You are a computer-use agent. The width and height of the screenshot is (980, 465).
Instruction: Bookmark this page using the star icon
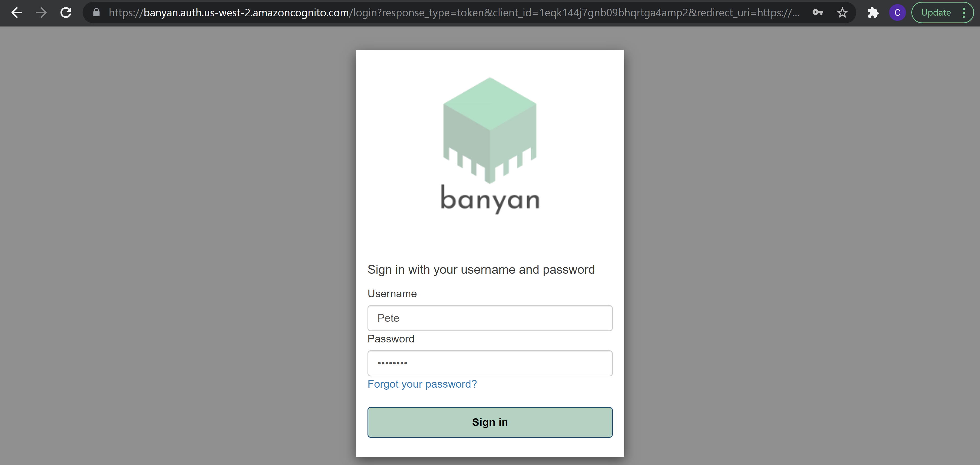click(x=842, y=13)
